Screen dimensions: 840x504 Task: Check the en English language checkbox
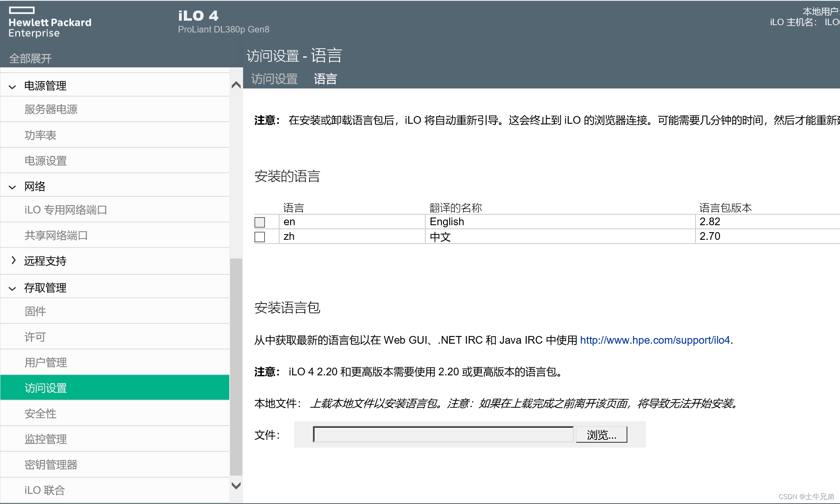tap(259, 222)
